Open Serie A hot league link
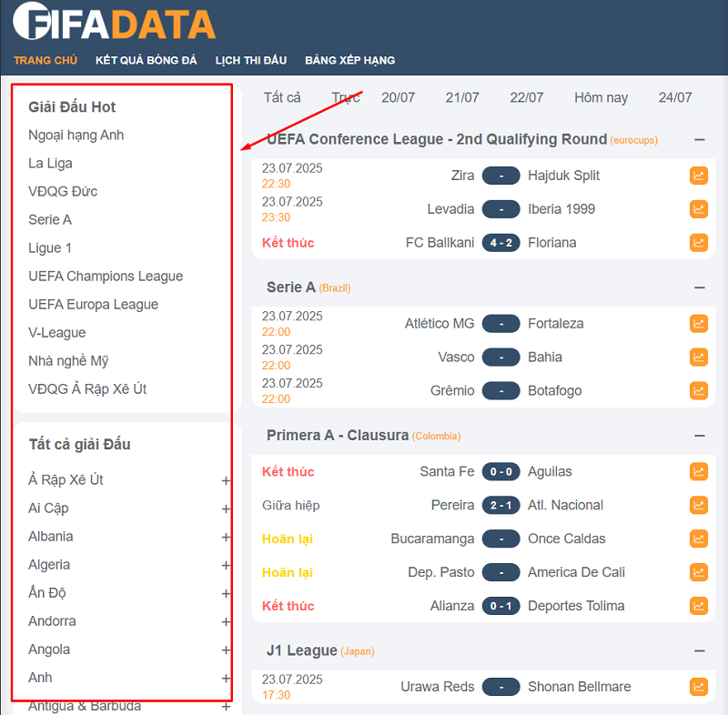This screenshot has height=715, width=728. 50,219
